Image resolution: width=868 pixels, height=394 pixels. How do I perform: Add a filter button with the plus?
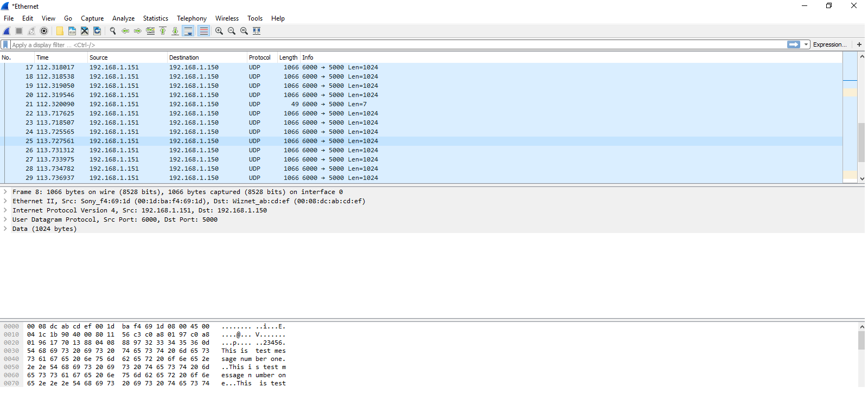tap(859, 44)
